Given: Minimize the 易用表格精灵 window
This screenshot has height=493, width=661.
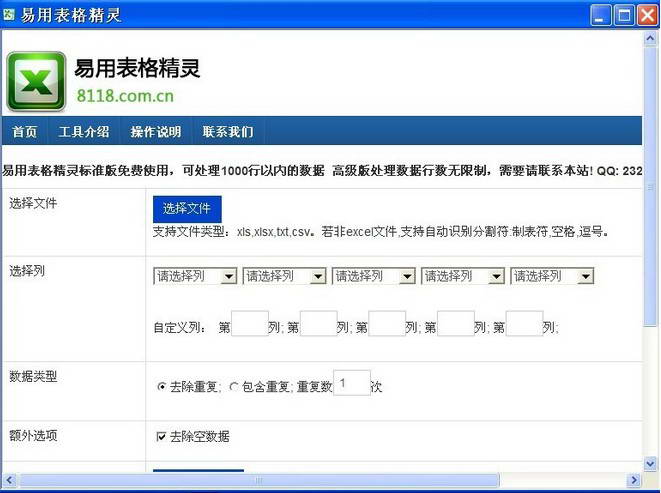Looking at the screenshot, I should (600, 16).
